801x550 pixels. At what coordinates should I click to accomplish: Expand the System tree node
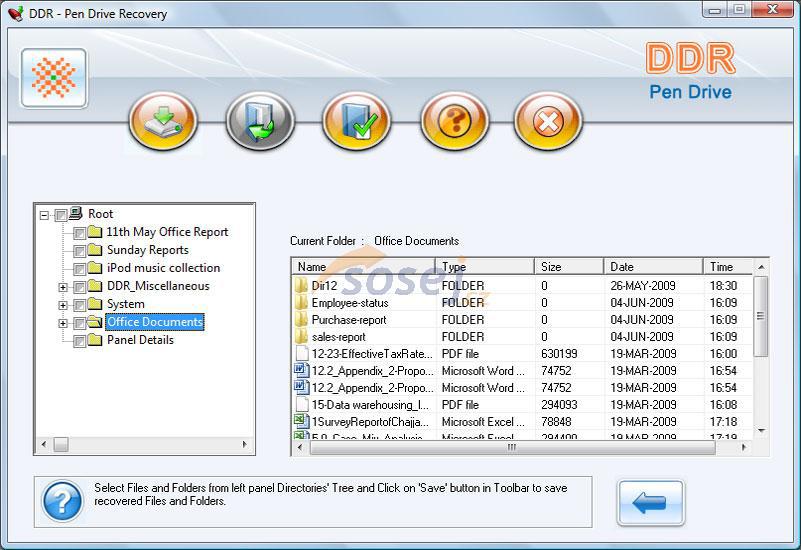(x=63, y=305)
